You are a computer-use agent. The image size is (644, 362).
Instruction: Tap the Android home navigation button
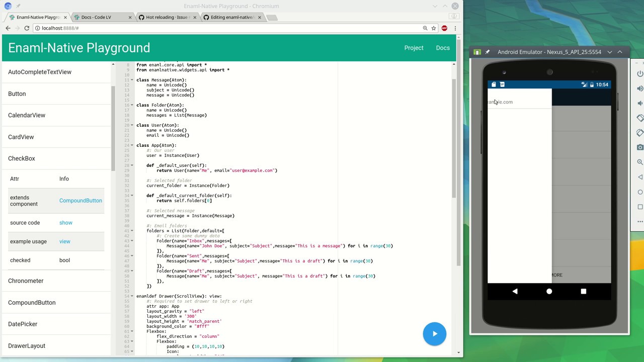pyautogui.click(x=549, y=291)
